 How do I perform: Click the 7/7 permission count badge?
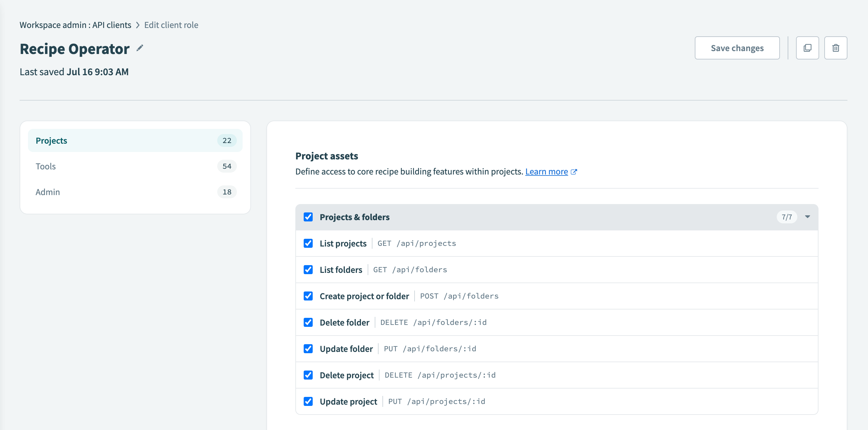pos(786,217)
